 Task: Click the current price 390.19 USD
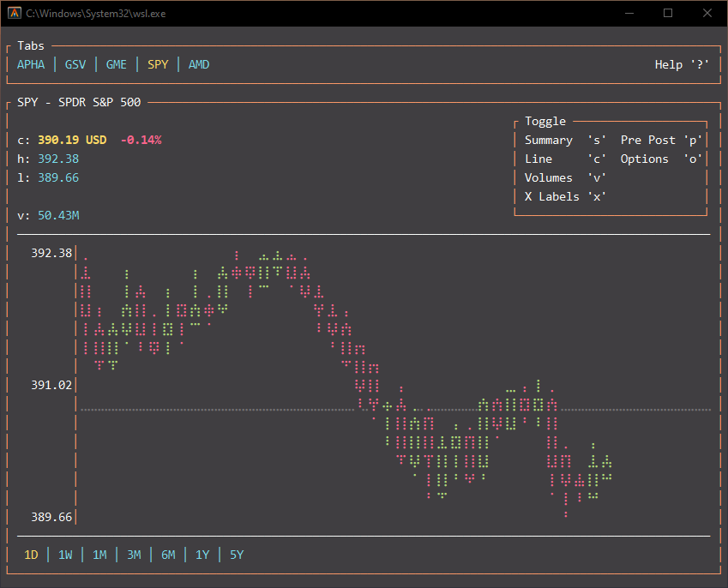[72, 141]
